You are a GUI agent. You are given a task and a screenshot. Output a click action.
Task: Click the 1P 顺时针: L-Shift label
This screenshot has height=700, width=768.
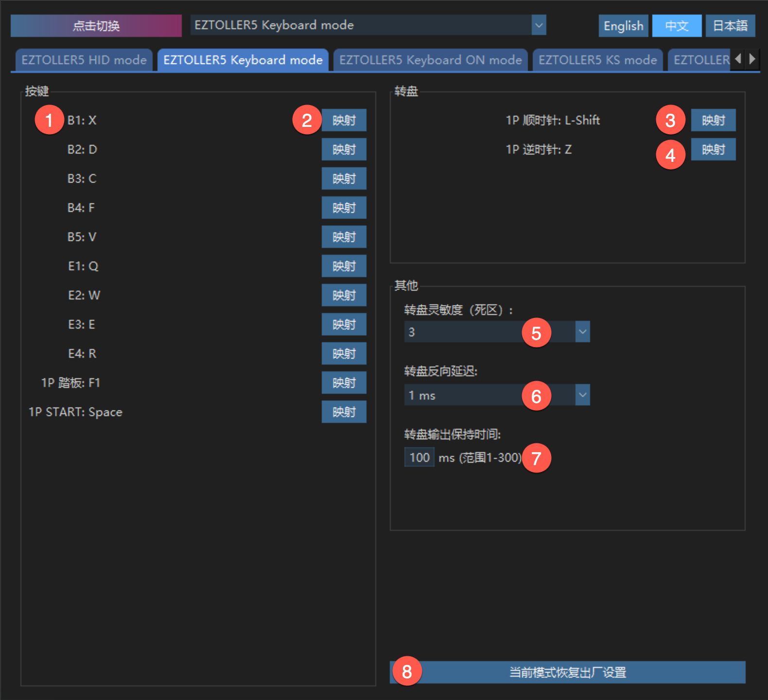tap(553, 120)
